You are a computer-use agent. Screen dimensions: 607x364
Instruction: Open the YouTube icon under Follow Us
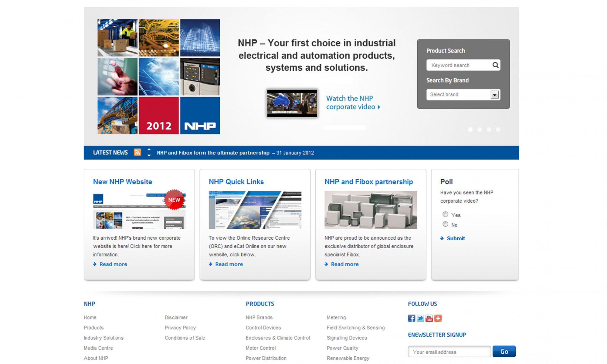click(429, 318)
